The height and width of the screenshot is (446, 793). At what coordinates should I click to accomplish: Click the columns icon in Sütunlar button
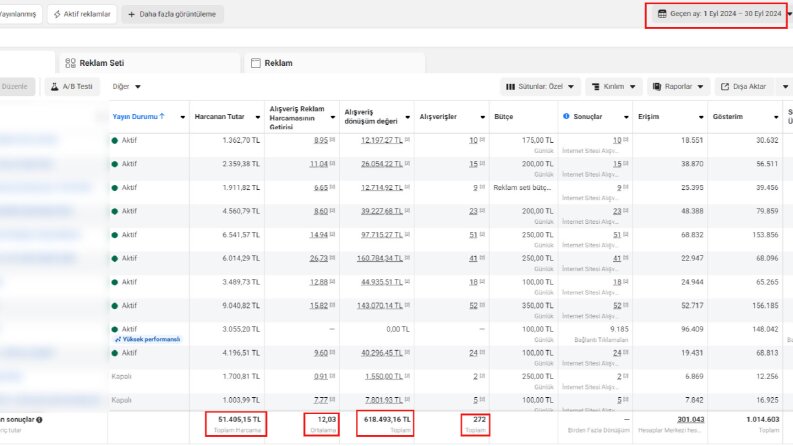(510, 86)
